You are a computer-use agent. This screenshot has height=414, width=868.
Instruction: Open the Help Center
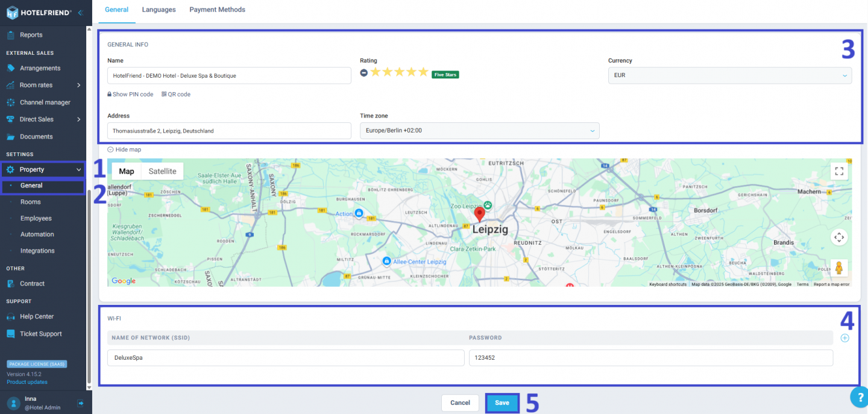[38, 316]
